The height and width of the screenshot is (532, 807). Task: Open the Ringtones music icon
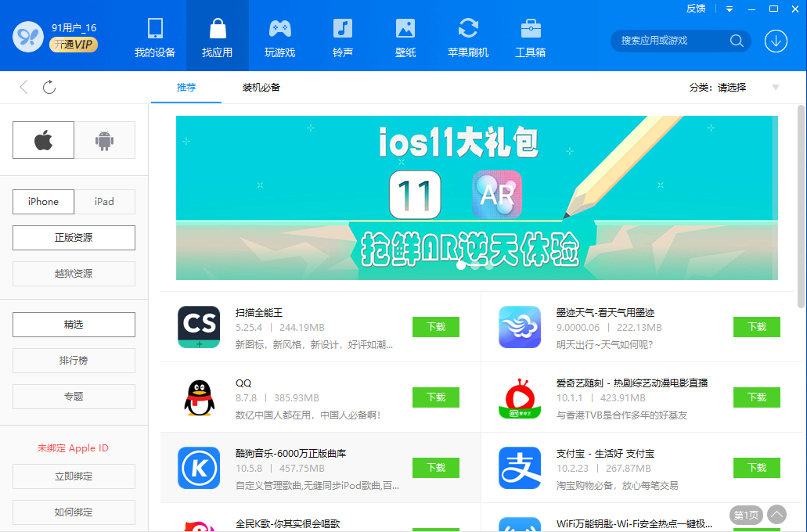click(x=343, y=29)
